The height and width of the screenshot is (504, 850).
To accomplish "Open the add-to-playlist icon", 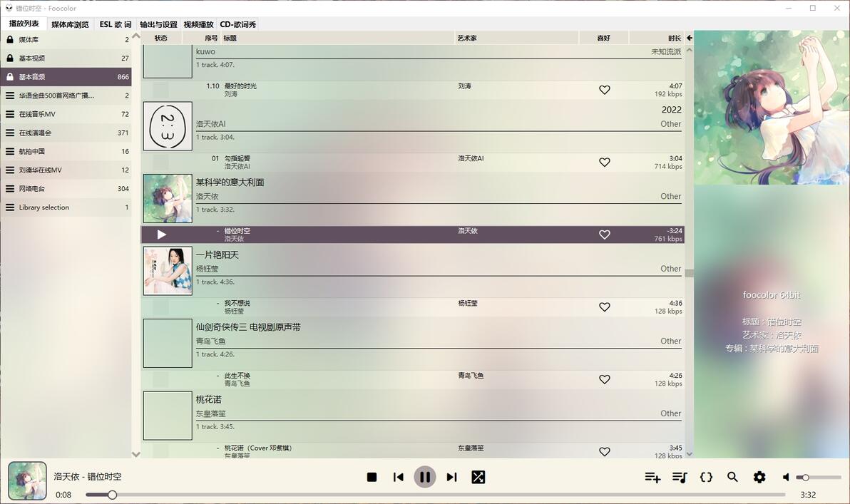I will click(x=652, y=477).
